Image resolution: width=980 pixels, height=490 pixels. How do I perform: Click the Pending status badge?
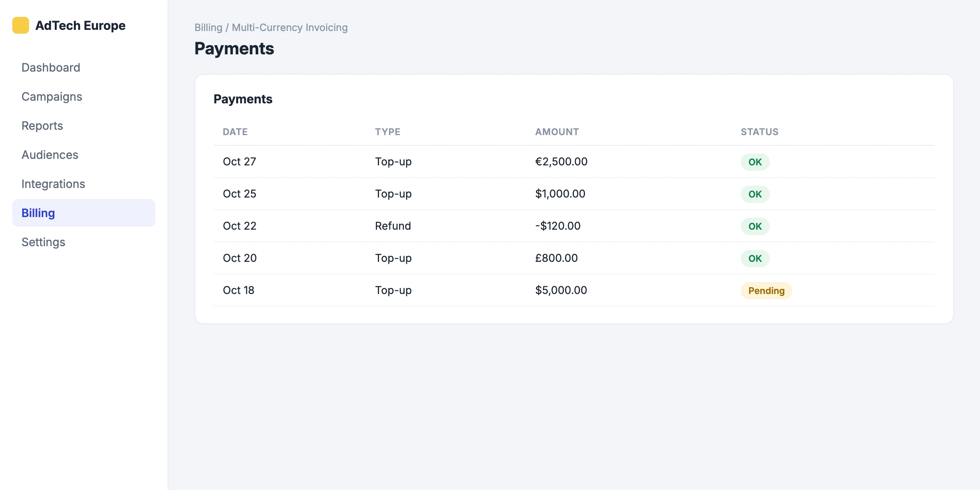[766, 291]
